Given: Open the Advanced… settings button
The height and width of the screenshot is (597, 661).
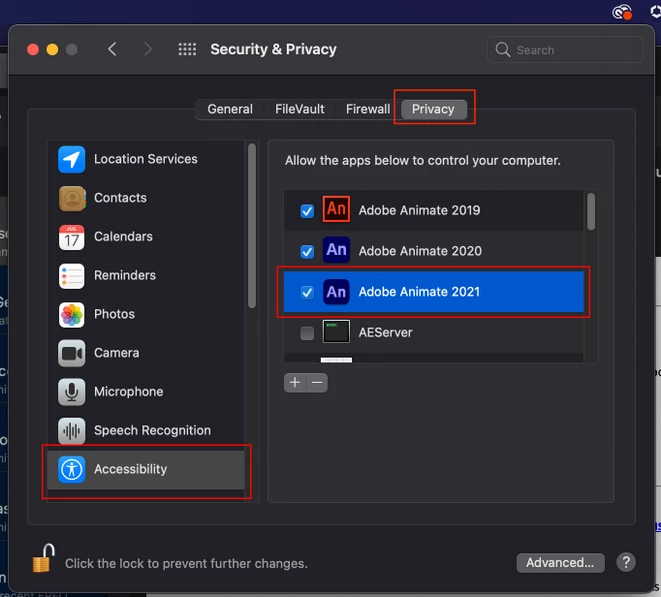Looking at the screenshot, I should [x=560, y=562].
